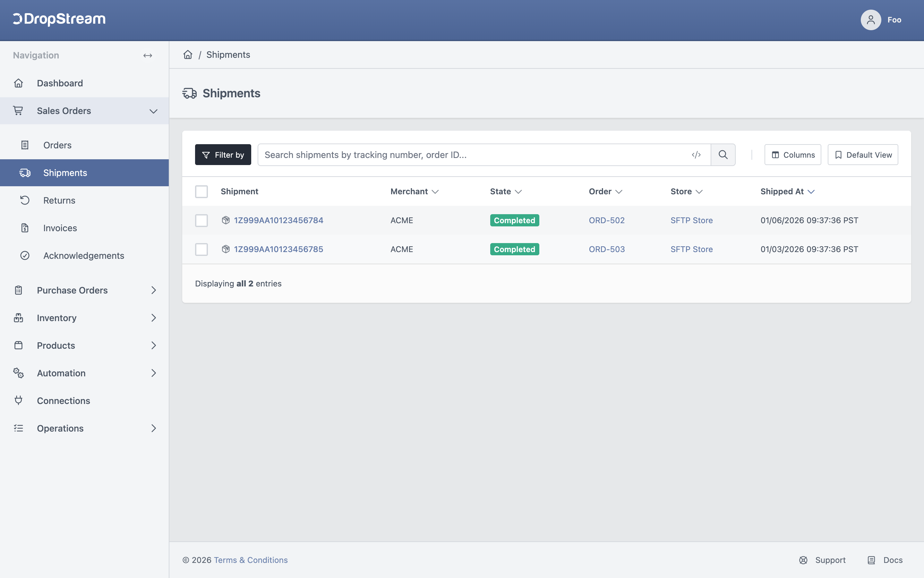
Task: Click the Purchase Orders clipboard icon
Action: point(18,290)
